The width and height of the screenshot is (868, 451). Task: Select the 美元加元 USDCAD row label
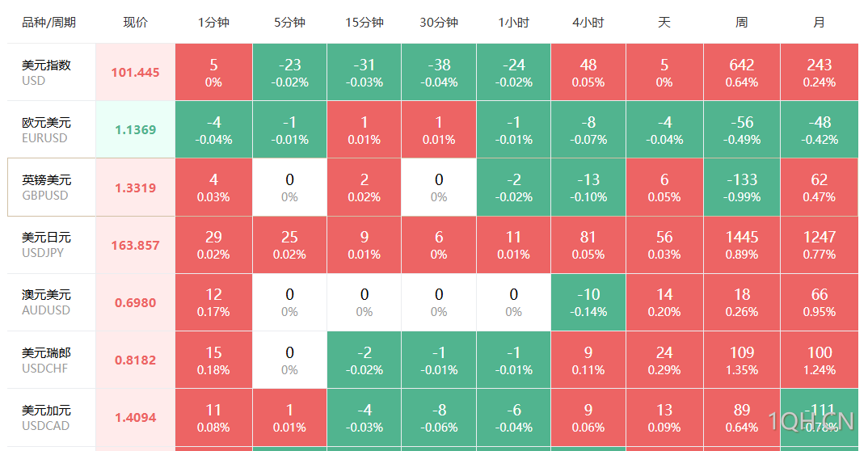pos(47,418)
